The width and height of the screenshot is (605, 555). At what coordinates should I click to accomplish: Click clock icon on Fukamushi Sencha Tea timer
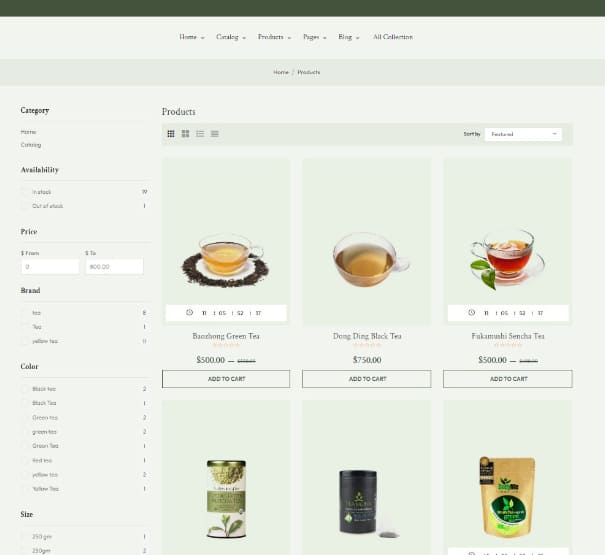[471, 313]
